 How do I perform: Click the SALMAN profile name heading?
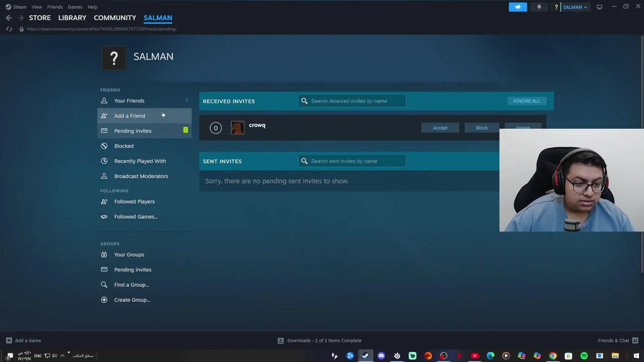(153, 56)
